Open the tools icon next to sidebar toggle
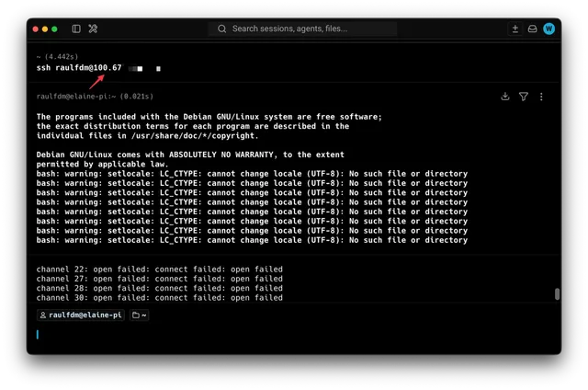The width and height of the screenshot is (588, 390). click(x=93, y=29)
